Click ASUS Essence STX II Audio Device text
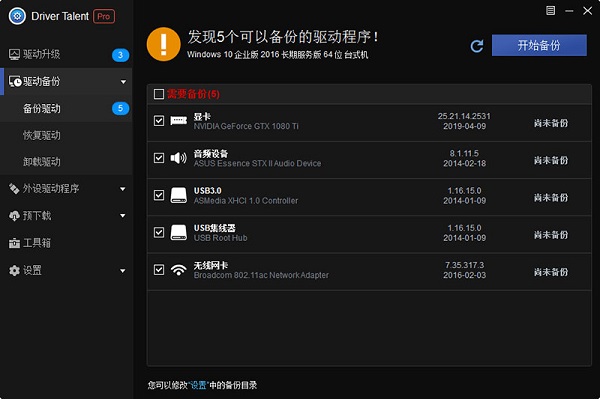600x399 pixels. pyautogui.click(x=257, y=163)
